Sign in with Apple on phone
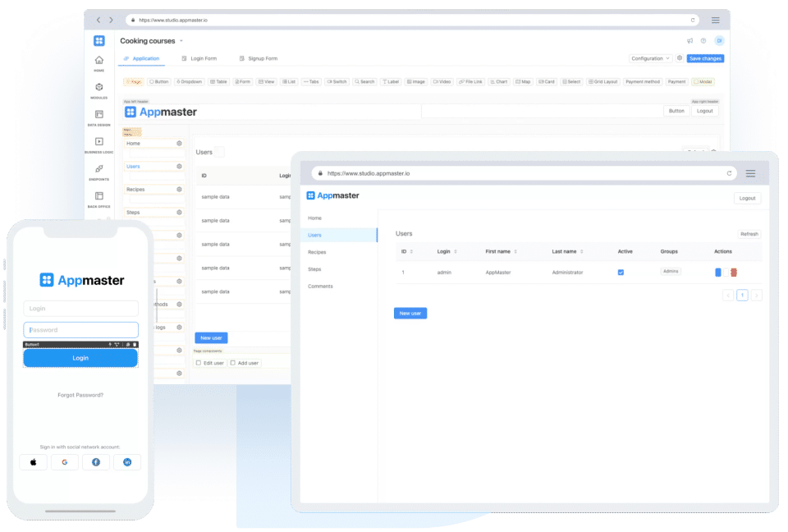Screen dimensions: 788x532 pos(33,462)
